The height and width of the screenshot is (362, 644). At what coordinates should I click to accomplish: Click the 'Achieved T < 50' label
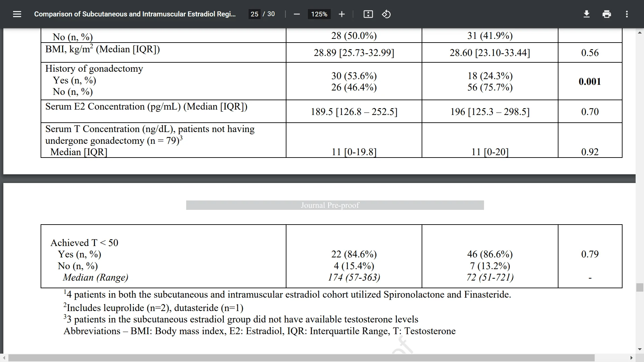pyautogui.click(x=84, y=243)
